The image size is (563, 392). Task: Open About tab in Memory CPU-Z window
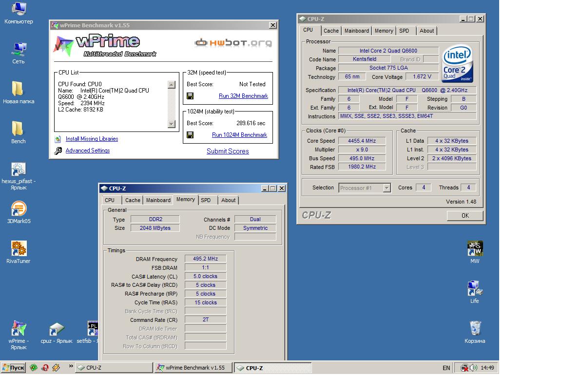[228, 200]
